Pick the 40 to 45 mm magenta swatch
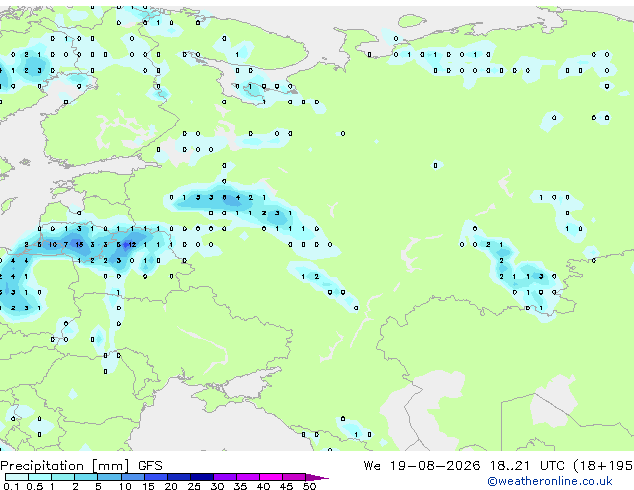The image size is (634, 490). (271, 477)
